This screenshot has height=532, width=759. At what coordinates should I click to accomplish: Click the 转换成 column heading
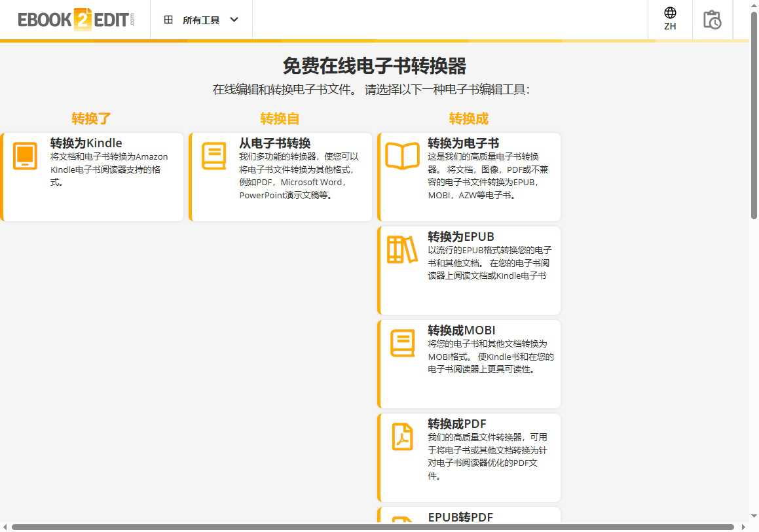pyautogui.click(x=469, y=118)
